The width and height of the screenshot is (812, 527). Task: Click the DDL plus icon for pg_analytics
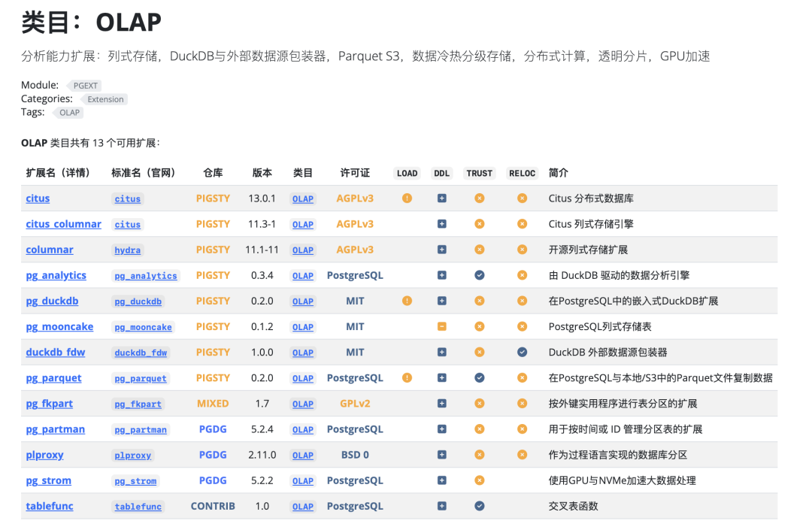[x=442, y=275]
